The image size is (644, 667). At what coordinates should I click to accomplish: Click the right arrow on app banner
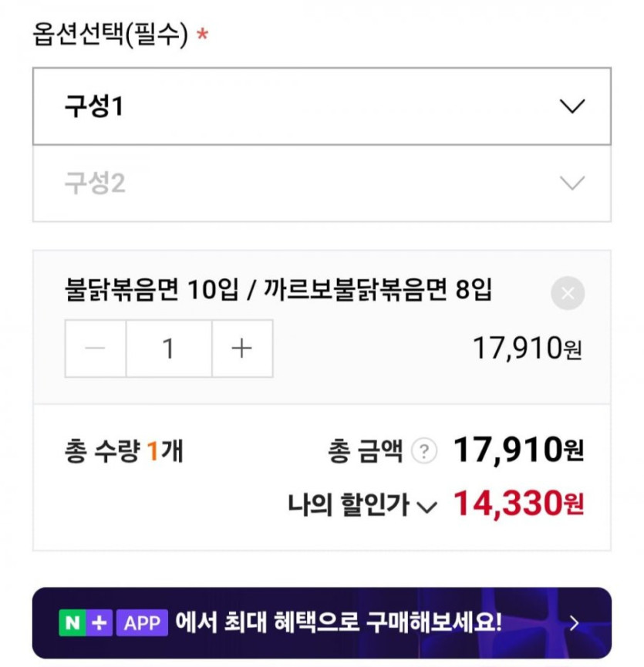click(x=574, y=623)
